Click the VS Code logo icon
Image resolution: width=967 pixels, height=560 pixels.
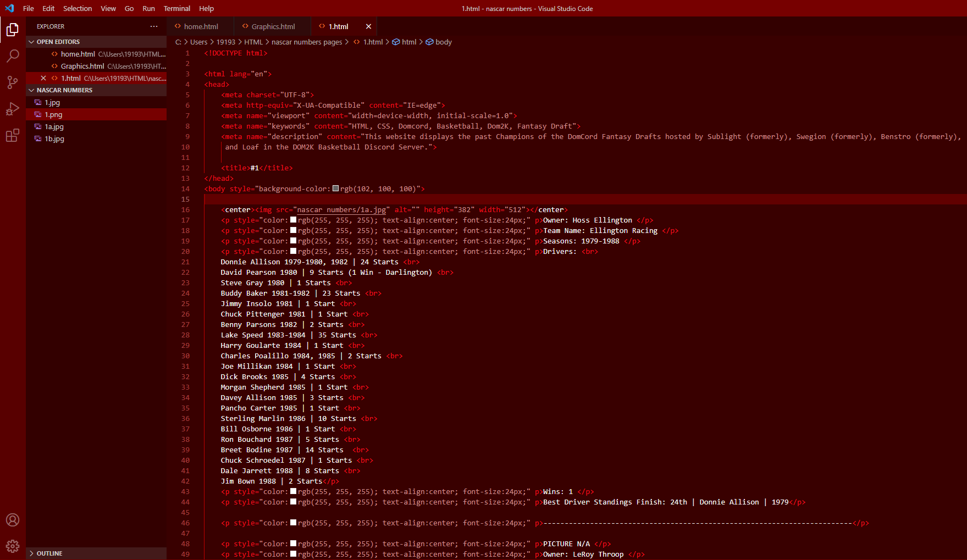click(x=9, y=8)
